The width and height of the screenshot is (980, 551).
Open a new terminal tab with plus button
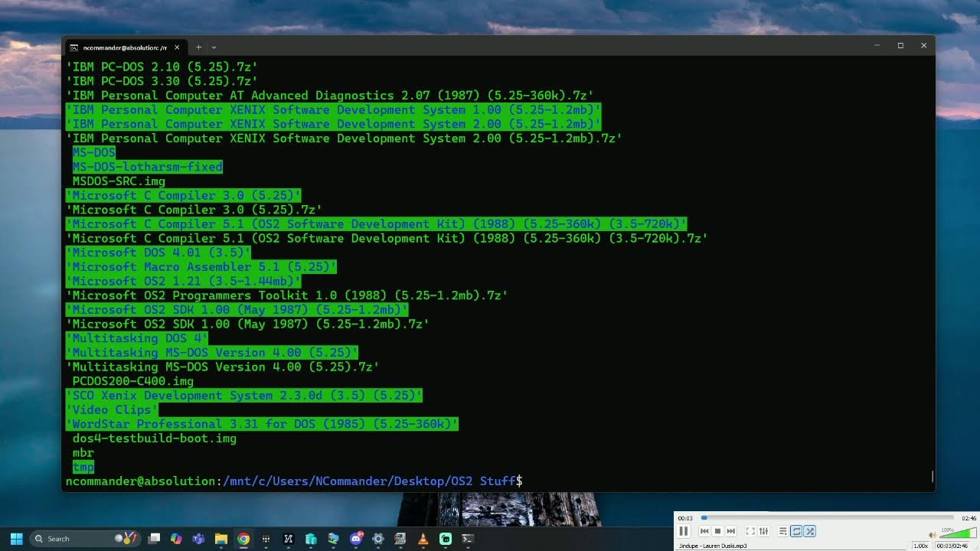pos(198,47)
